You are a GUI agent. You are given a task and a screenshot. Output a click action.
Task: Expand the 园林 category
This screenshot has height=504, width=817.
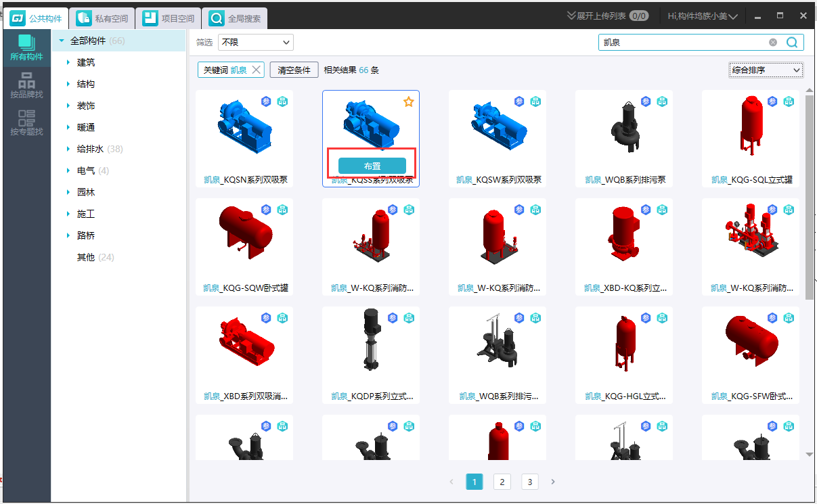68,192
